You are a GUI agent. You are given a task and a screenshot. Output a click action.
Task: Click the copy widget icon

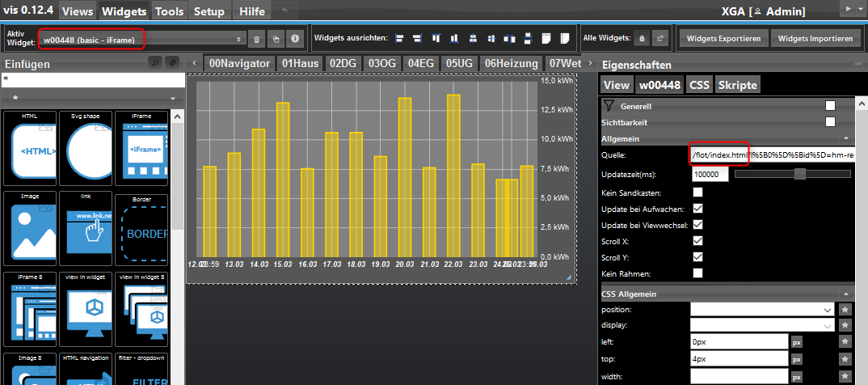(x=276, y=38)
